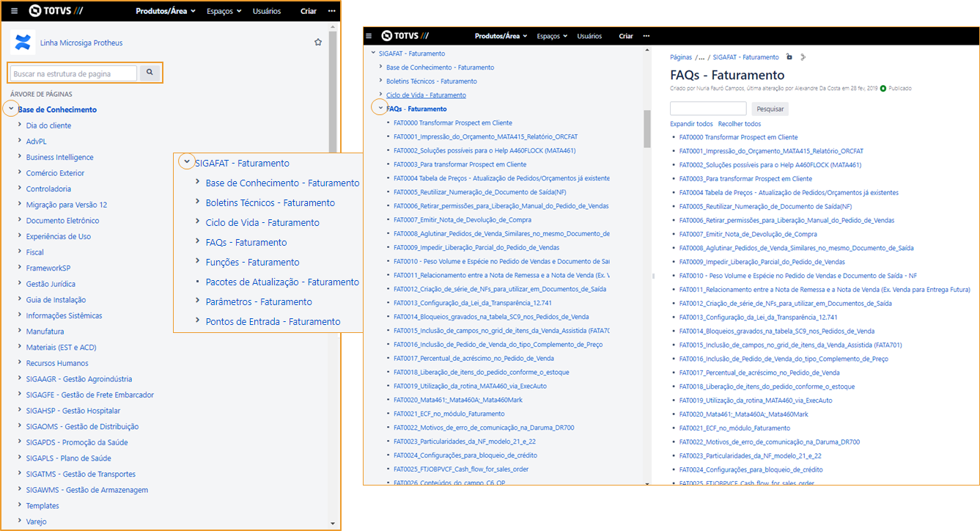This screenshot has width=980, height=531.
Task: Click the right page tree scrollbar thumb
Action: click(x=647, y=129)
